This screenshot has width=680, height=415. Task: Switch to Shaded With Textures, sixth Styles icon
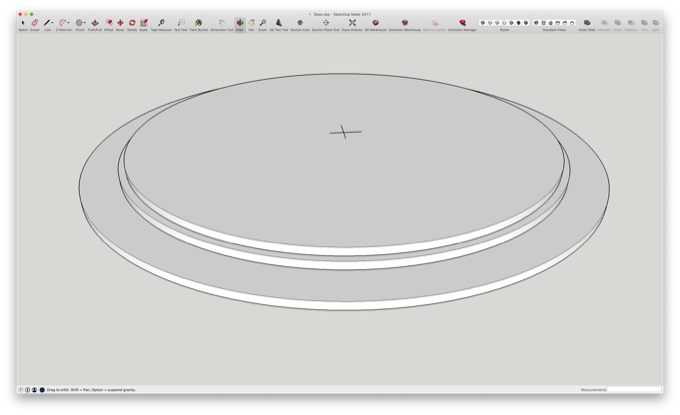click(x=518, y=23)
